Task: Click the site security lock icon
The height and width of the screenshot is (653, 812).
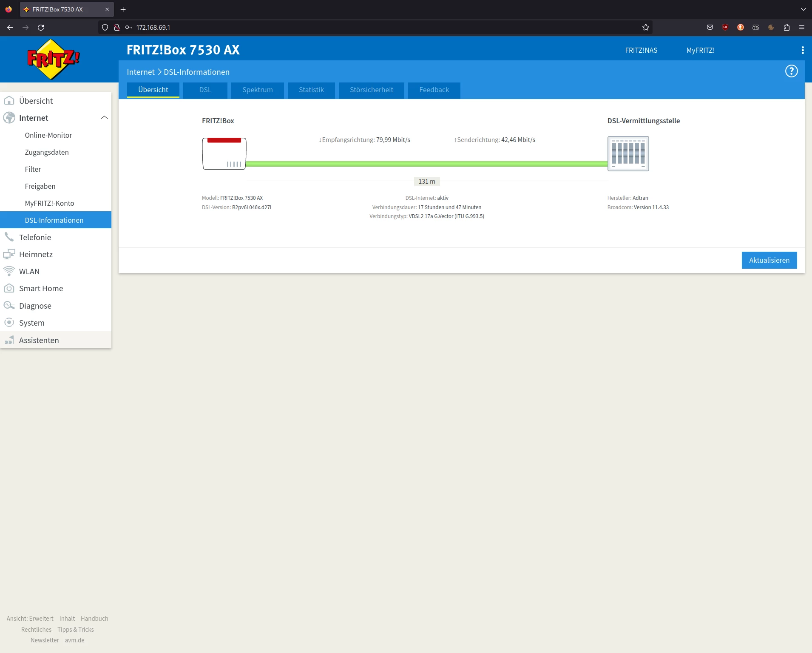Action: pyautogui.click(x=117, y=27)
